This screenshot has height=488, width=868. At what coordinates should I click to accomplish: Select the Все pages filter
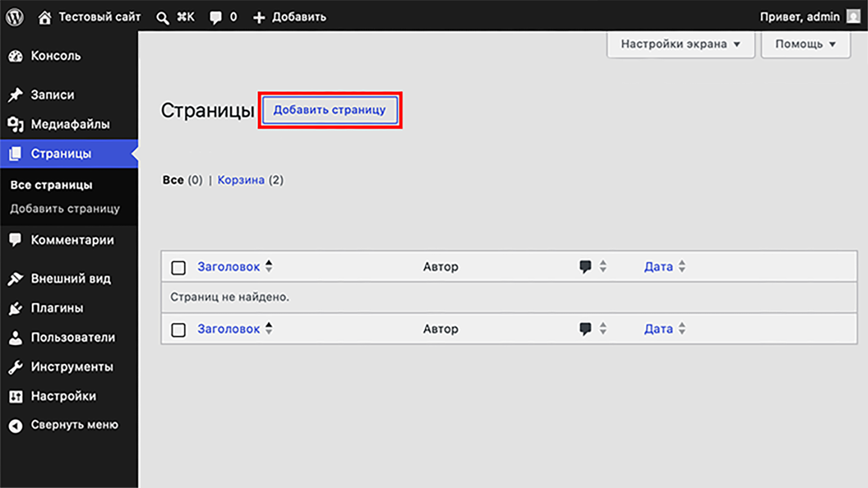click(x=173, y=180)
